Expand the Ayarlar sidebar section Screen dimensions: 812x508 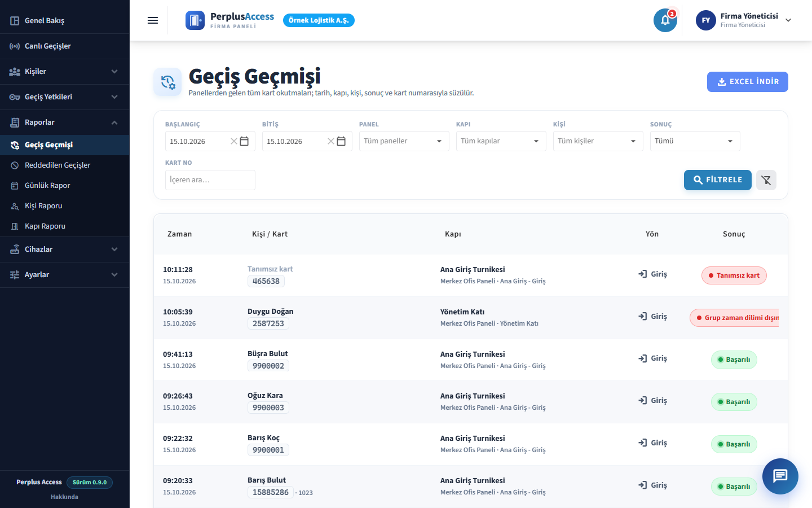click(x=65, y=275)
